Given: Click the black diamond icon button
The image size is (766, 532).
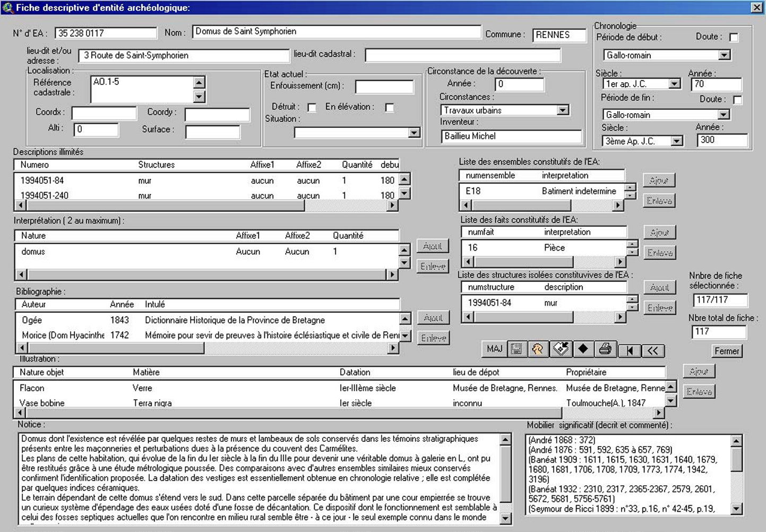Looking at the screenshot, I should coord(583,349).
